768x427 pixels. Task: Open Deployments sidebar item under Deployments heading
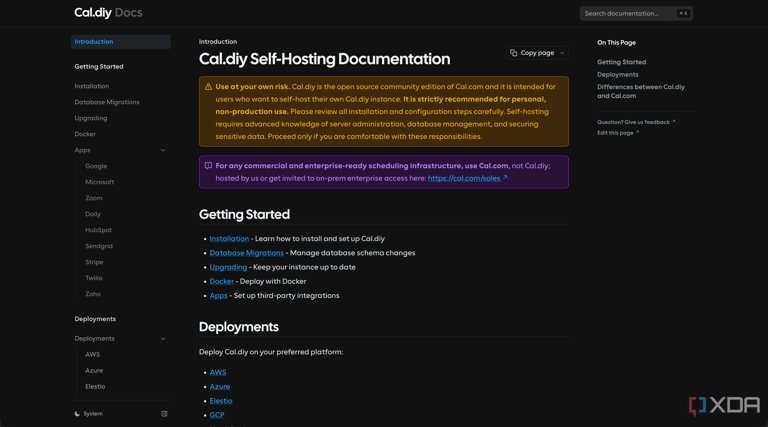click(x=95, y=338)
